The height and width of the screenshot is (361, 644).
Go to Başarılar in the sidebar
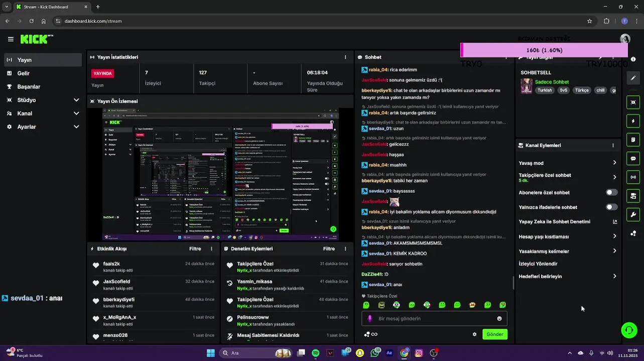tap(43, 87)
